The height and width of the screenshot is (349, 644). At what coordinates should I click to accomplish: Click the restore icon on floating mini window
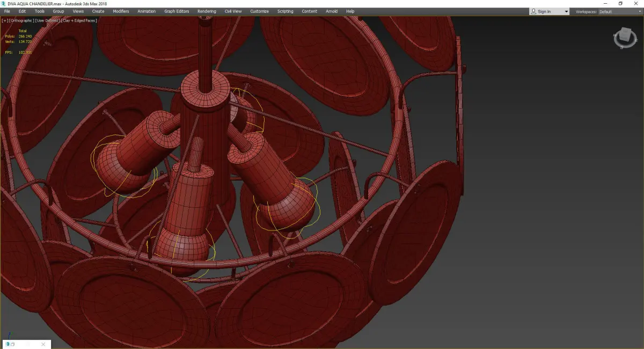tap(13, 344)
